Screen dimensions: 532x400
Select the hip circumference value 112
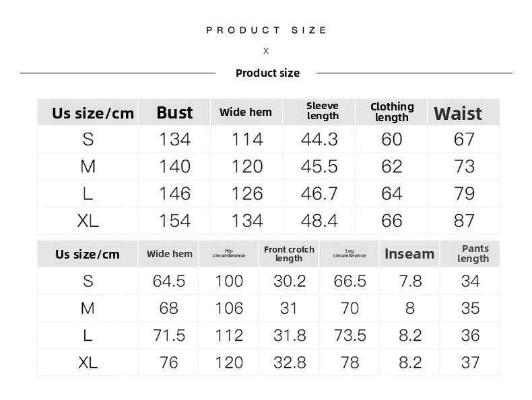click(x=229, y=335)
